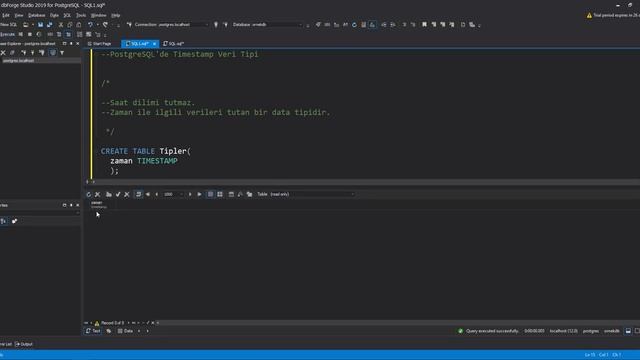Viewport: 640px width, 360px height.
Task: Click the zaman column header
Action: pos(98,204)
